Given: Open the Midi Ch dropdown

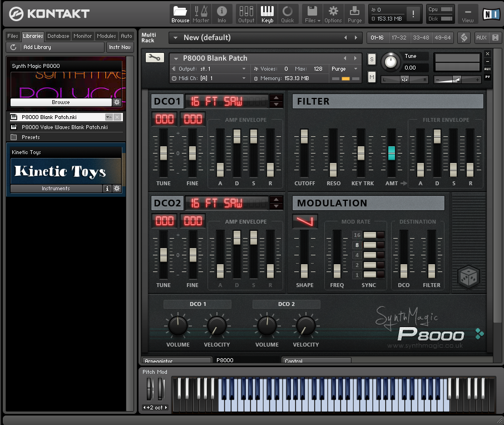Looking at the screenshot, I should [x=244, y=78].
